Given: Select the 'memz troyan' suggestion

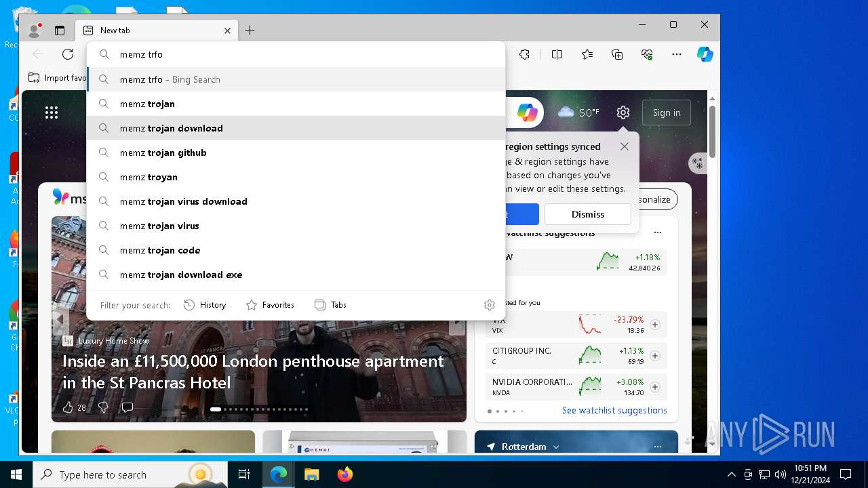Looking at the screenshot, I should 296,177.
